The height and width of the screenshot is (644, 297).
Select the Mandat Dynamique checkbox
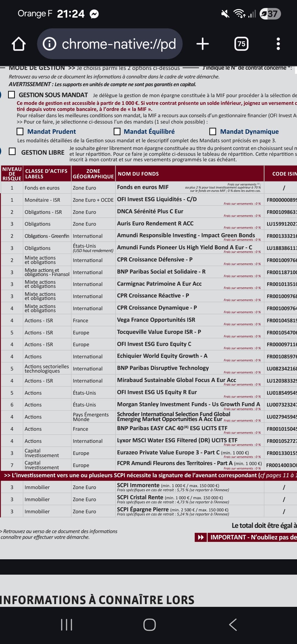click(213, 131)
